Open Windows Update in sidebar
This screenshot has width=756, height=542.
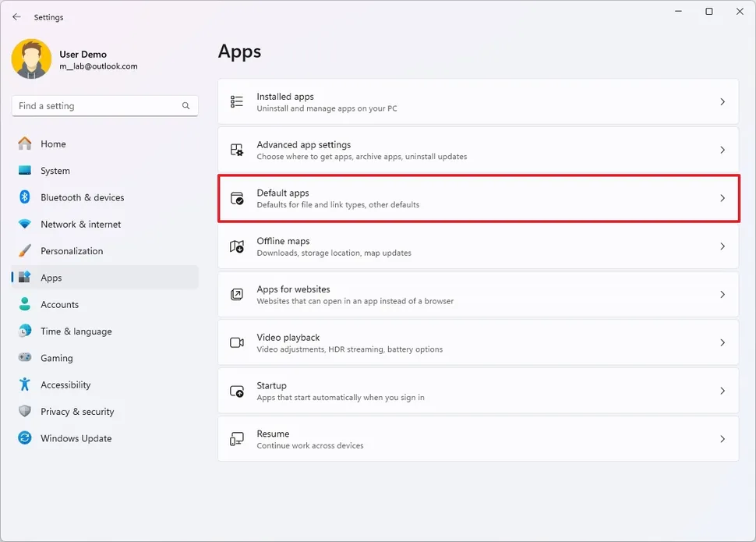pos(76,438)
